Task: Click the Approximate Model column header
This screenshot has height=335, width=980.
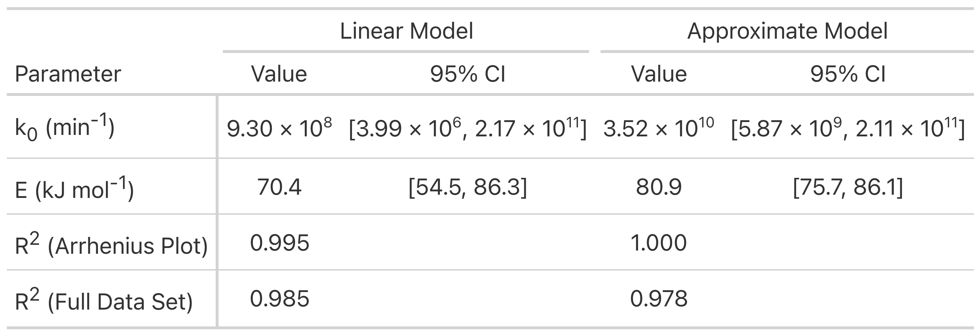Action: [x=787, y=31]
